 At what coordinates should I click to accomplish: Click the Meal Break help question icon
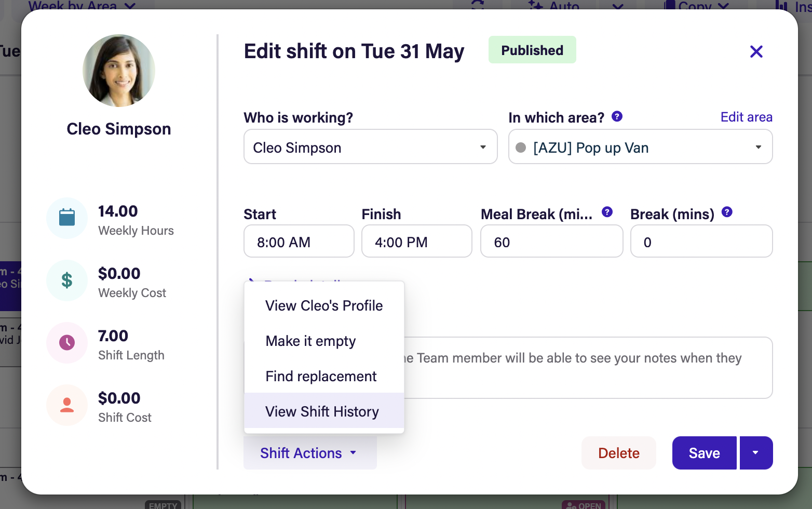607,212
